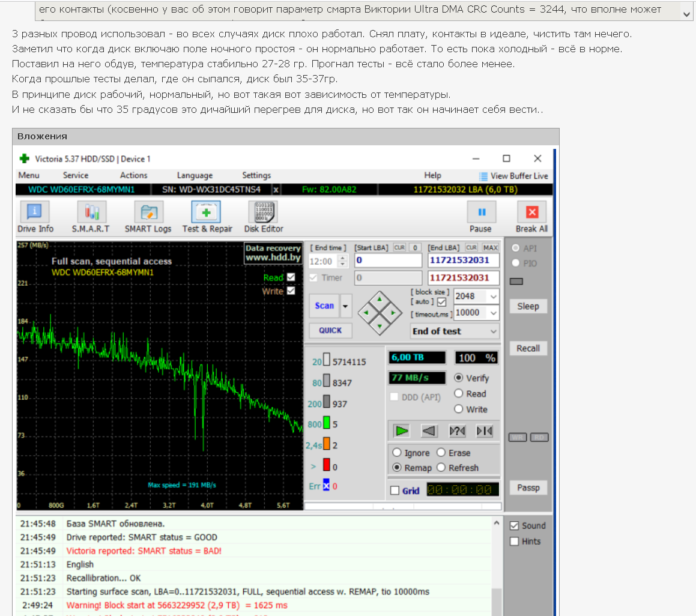This screenshot has height=616, width=696.
Task: Open the Settings menu
Action: (x=256, y=175)
